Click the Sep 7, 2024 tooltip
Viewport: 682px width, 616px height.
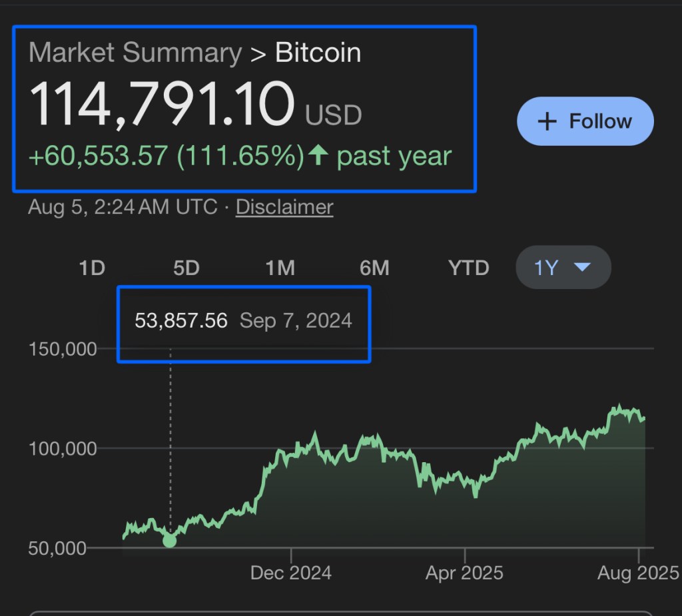click(x=243, y=321)
